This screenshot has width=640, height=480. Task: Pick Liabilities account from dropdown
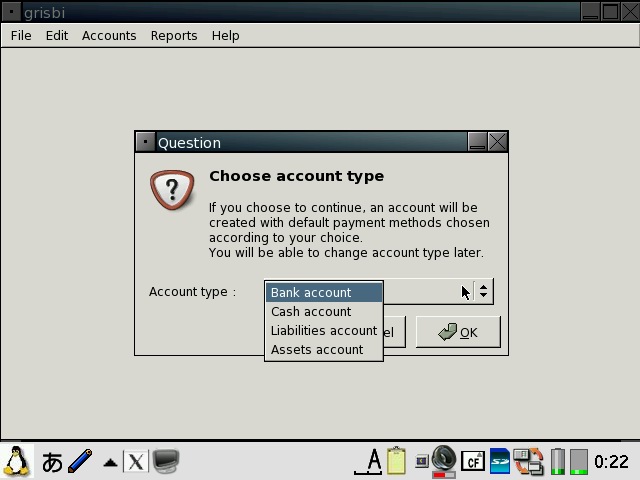323,330
